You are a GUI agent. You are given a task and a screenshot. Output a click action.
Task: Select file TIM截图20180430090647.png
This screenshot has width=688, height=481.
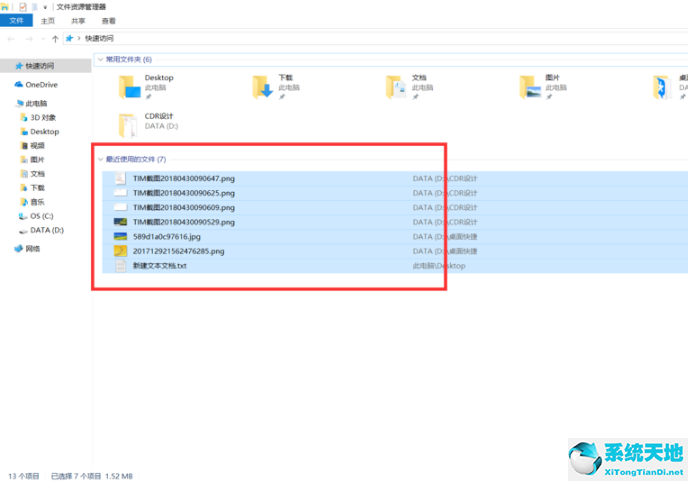pyautogui.click(x=395, y=179)
